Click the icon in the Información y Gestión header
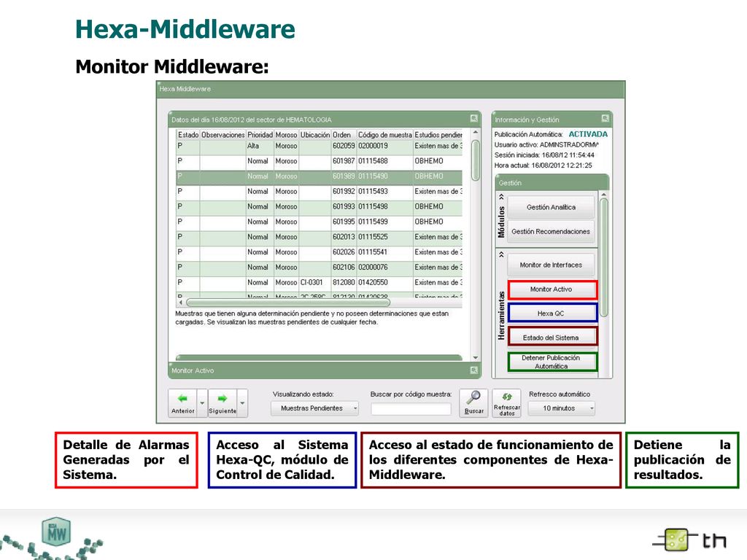This screenshot has height=560, width=747. tap(605, 119)
